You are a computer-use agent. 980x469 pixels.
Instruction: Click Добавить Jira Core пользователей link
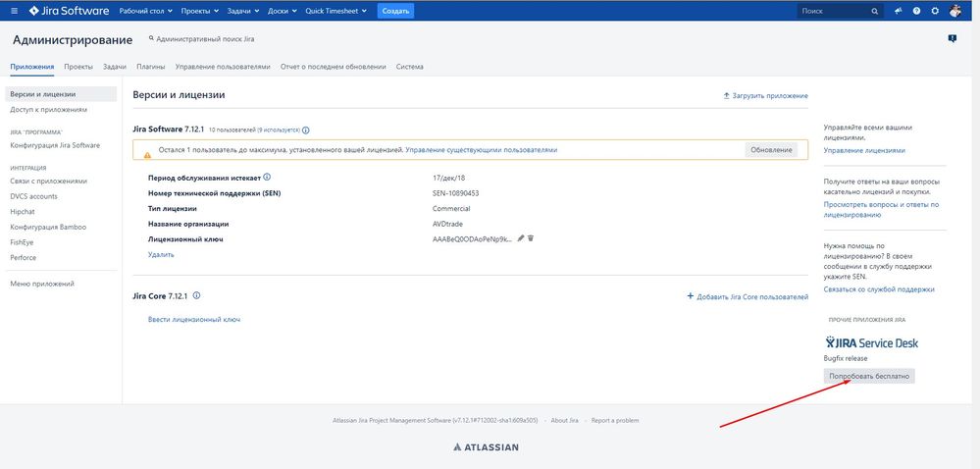[748, 296]
